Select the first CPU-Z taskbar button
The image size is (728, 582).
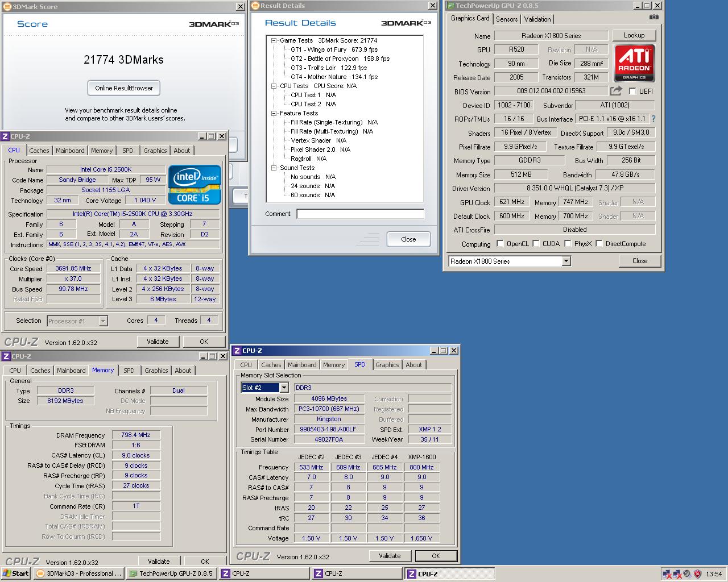[x=264, y=573]
